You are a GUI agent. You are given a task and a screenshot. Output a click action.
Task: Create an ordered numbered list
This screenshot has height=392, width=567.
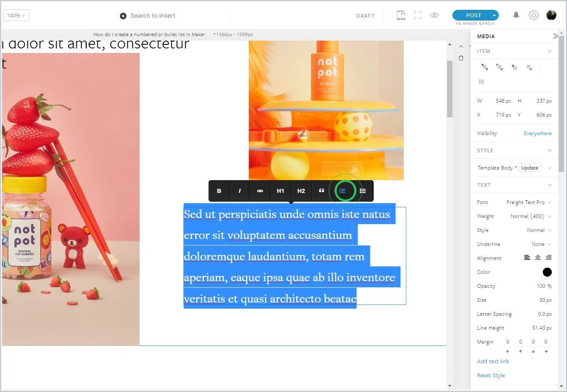coord(342,191)
